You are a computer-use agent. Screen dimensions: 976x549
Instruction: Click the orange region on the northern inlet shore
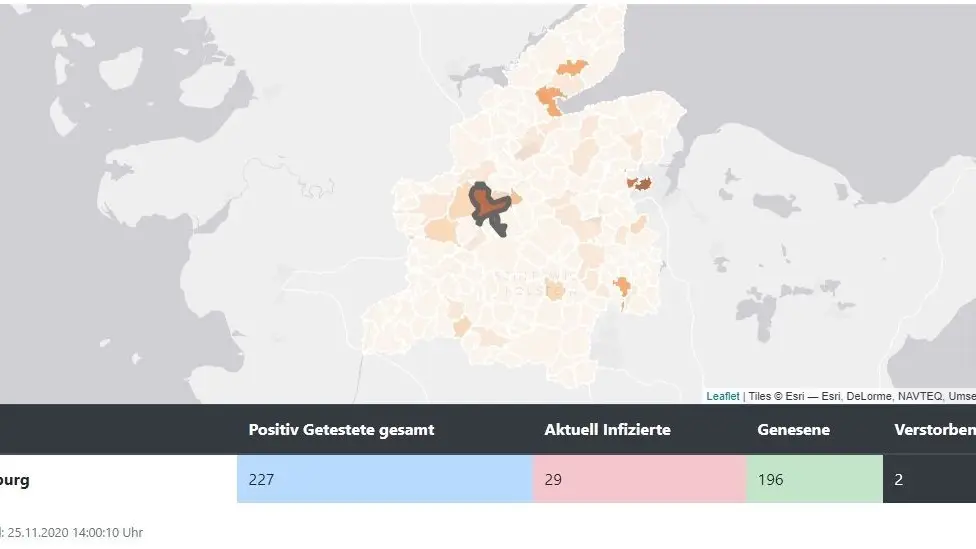549,98
